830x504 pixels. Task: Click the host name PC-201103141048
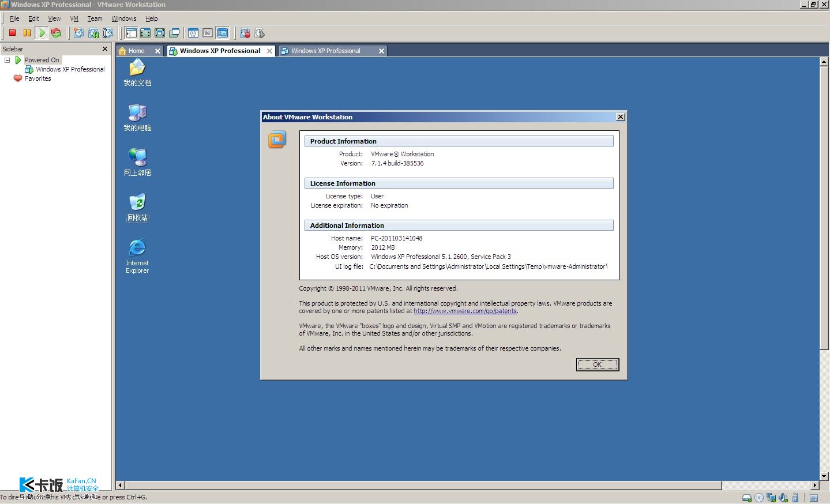tap(397, 238)
